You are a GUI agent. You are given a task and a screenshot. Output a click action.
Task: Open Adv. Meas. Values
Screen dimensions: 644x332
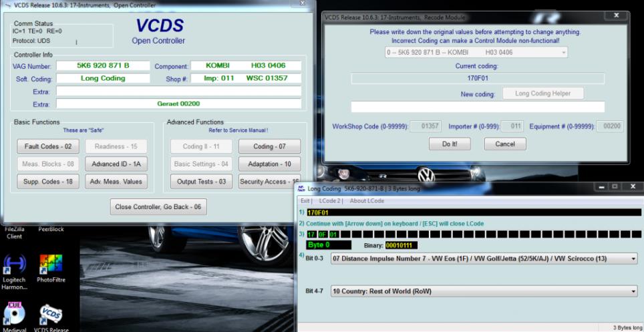click(116, 182)
